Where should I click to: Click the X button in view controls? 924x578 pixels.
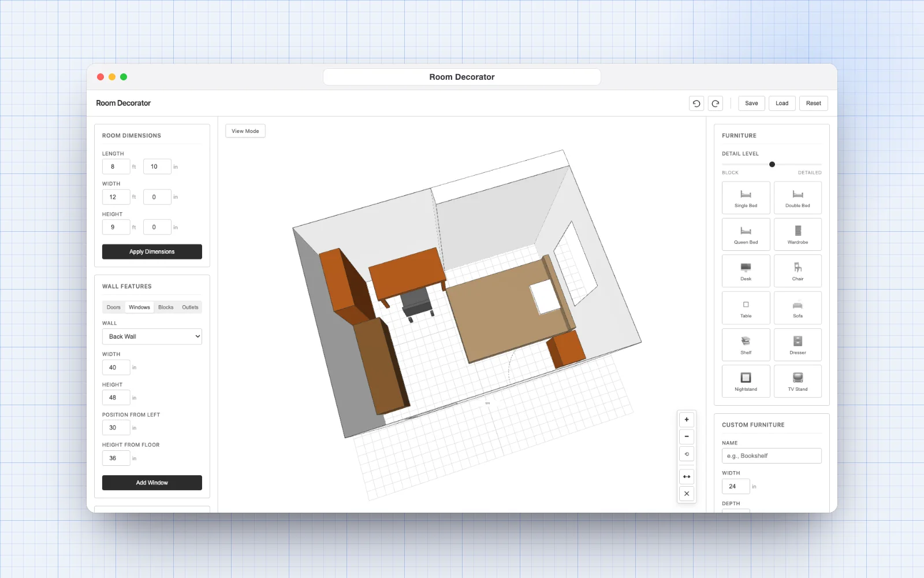(687, 494)
